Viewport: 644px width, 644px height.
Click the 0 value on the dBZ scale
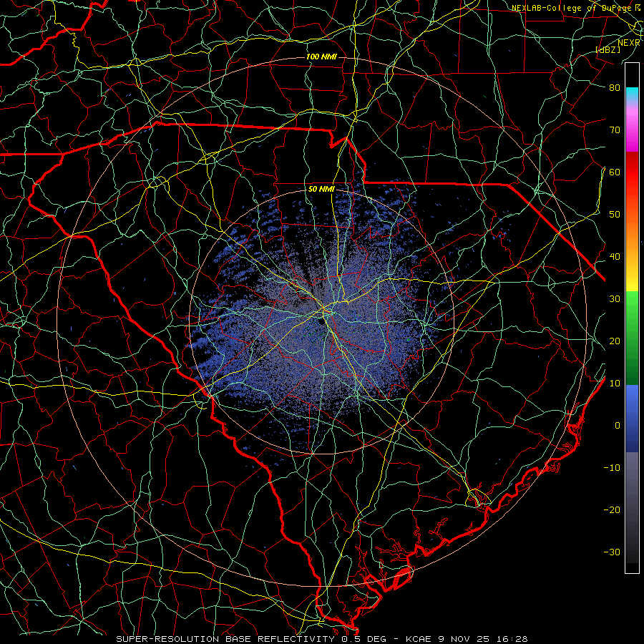(x=618, y=426)
